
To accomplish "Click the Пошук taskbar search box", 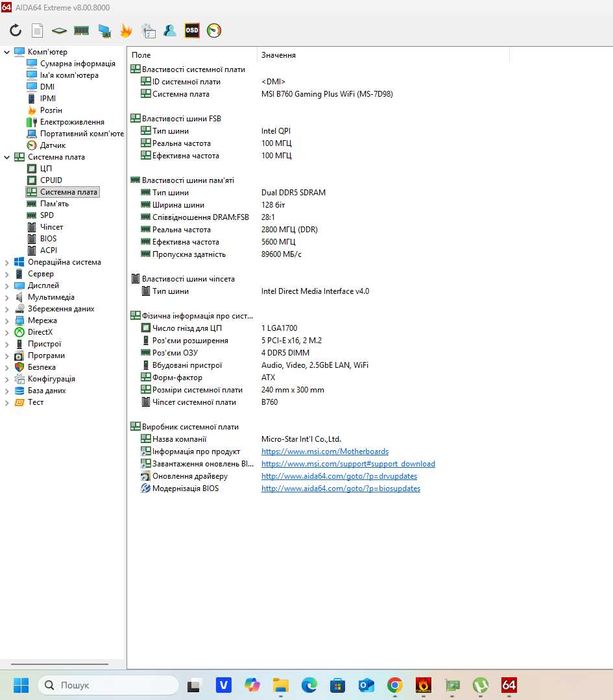I will pyautogui.click(x=108, y=685).
